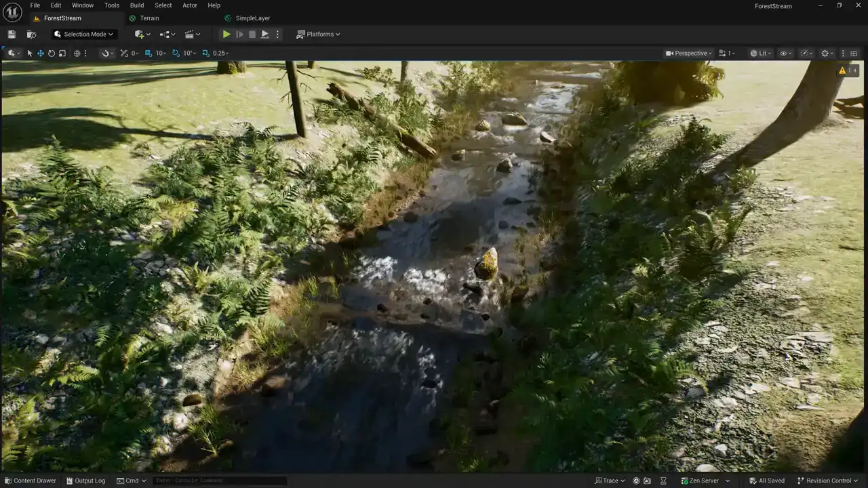Open the Output Log panel
The height and width of the screenshot is (488, 868).
click(85, 481)
